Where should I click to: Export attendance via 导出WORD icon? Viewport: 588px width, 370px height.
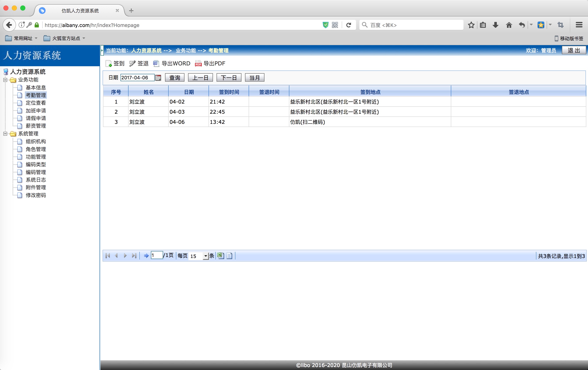tap(156, 64)
